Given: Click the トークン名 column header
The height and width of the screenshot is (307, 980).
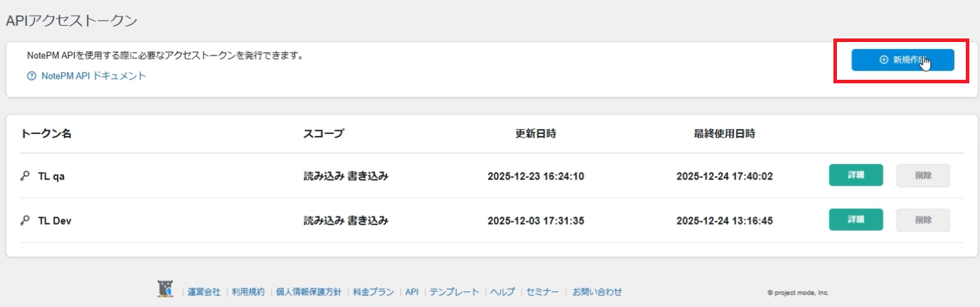Looking at the screenshot, I should point(46,133).
